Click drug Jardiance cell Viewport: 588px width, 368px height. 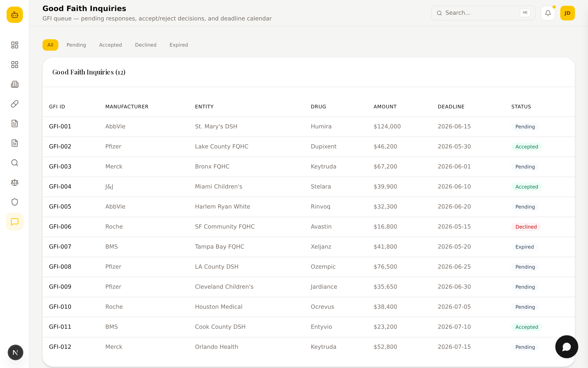[324, 287]
